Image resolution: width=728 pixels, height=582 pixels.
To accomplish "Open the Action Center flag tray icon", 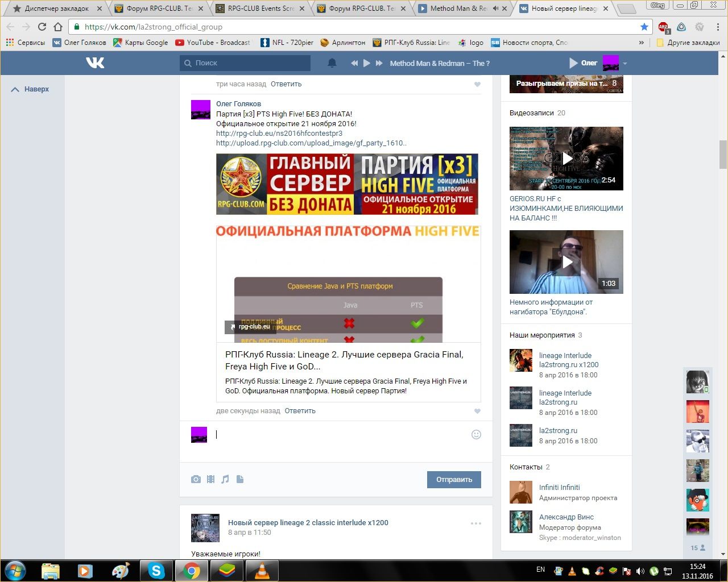I will [627, 571].
